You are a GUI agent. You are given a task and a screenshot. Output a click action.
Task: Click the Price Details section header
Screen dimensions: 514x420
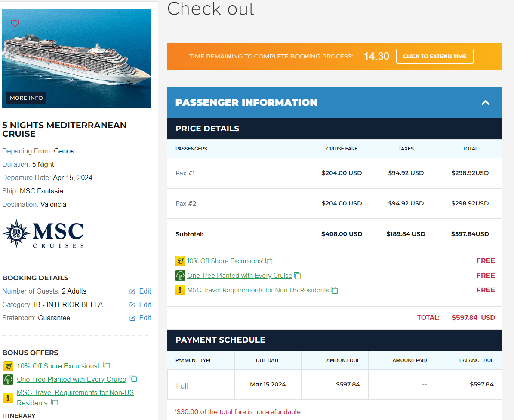334,129
